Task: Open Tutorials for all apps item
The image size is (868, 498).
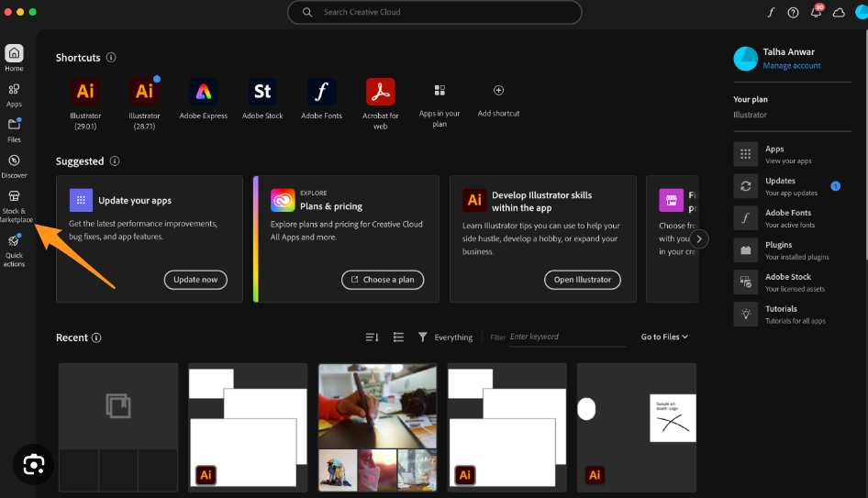Action: (792, 315)
